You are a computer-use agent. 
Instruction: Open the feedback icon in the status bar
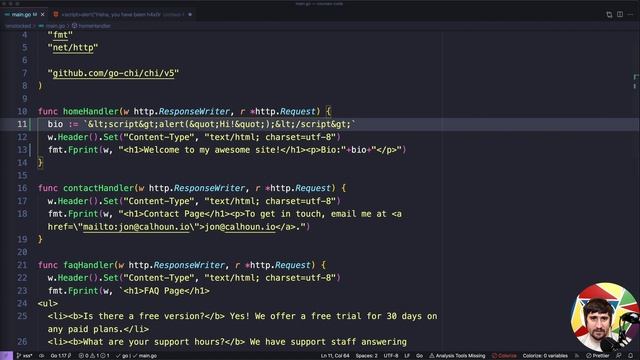pos(619,356)
